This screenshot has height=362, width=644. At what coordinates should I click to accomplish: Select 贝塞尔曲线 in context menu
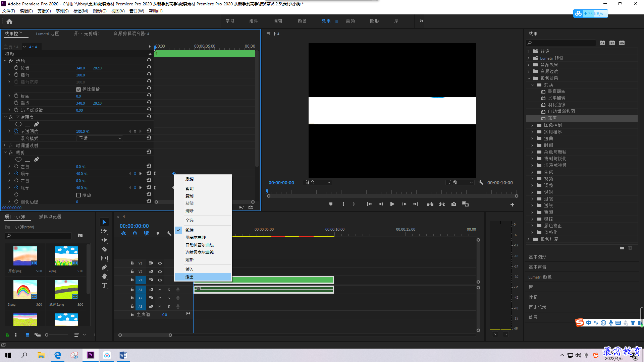(x=203, y=238)
